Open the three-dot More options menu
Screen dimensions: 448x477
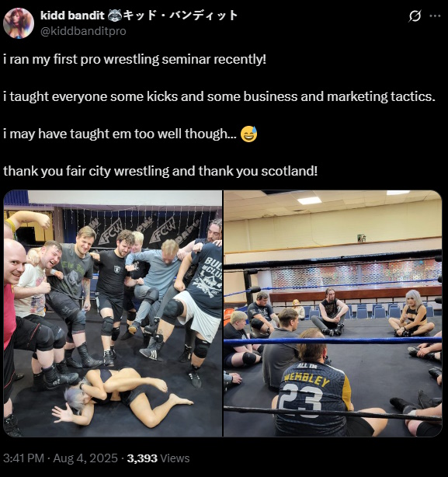[x=435, y=16]
